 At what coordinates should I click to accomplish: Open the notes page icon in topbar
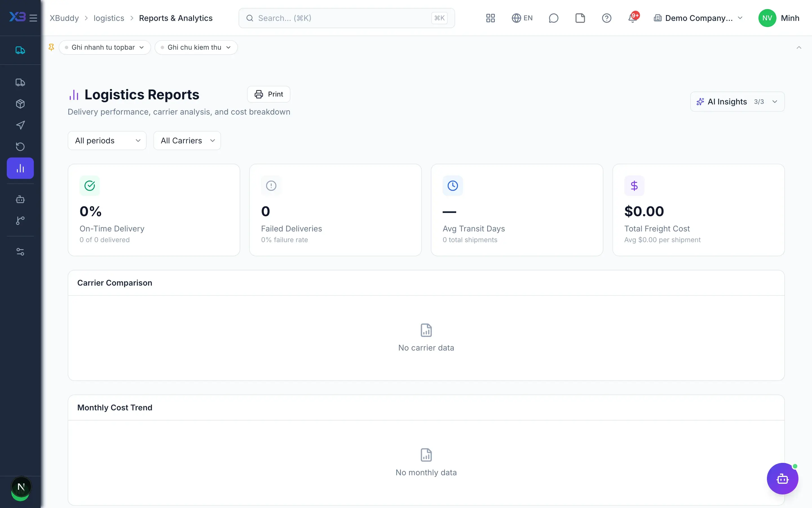(x=580, y=18)
